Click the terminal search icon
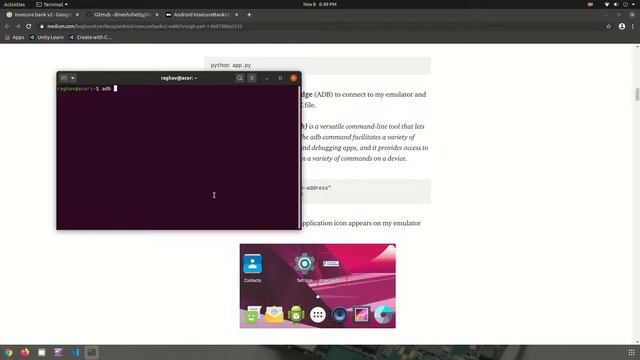This screenshot has height=360, width=640. 240,78
